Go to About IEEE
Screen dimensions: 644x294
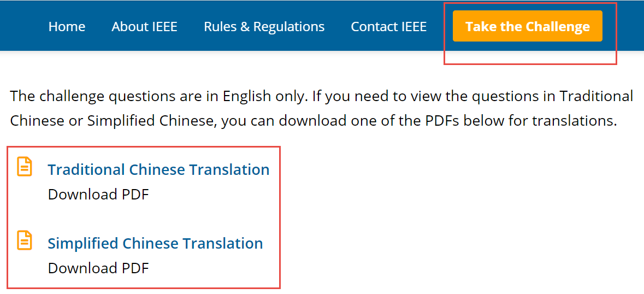(x=144, y=26)
